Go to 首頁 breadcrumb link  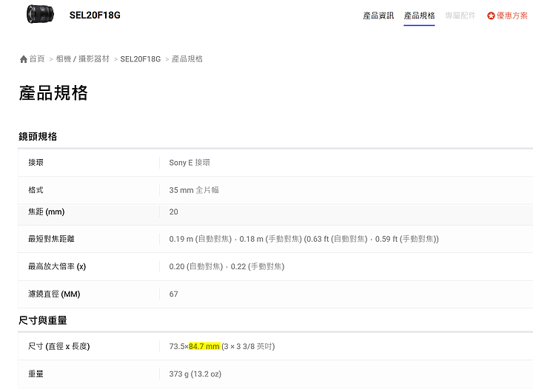coord(37,58)
